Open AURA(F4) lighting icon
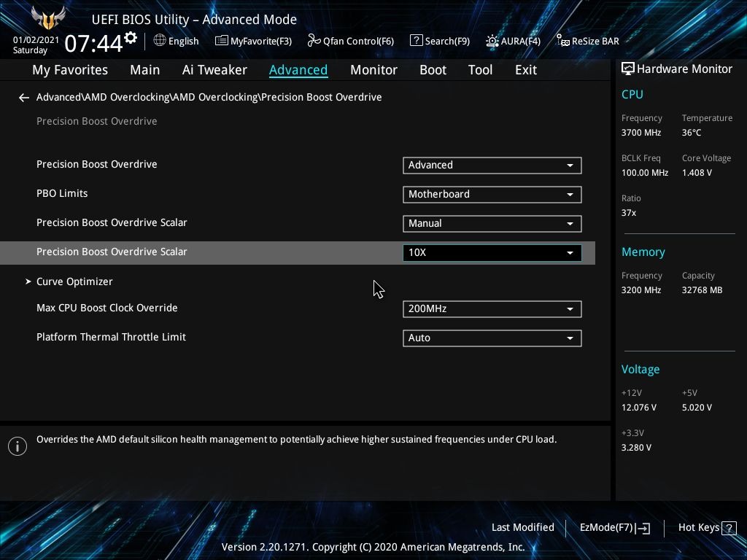The height and width of the screenshot is (560, 747). 492,41
